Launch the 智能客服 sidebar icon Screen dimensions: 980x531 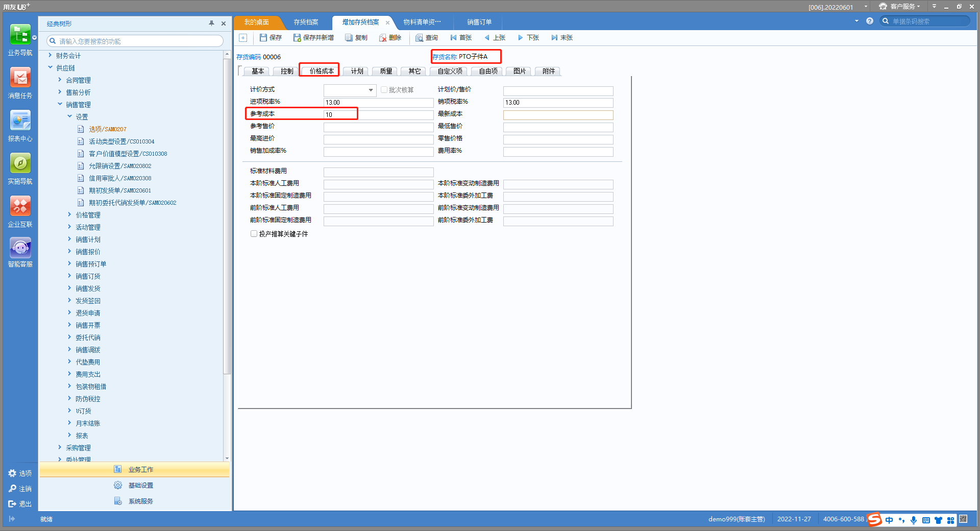(20, 248)
